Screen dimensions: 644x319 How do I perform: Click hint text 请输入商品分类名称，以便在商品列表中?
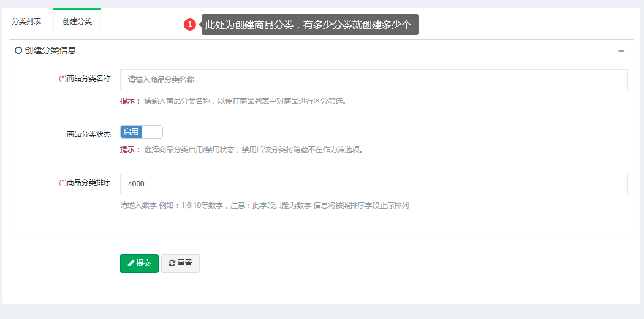tap(245, 101)
